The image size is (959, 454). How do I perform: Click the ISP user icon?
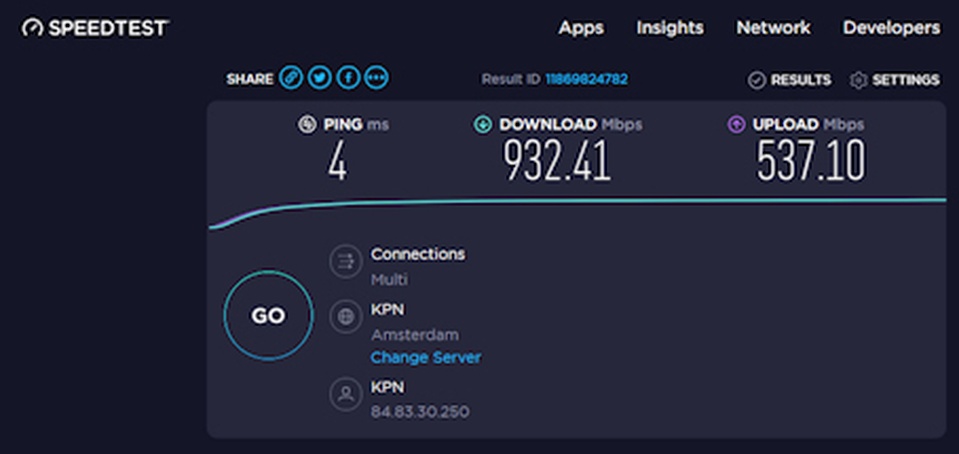tap(346, 394)
